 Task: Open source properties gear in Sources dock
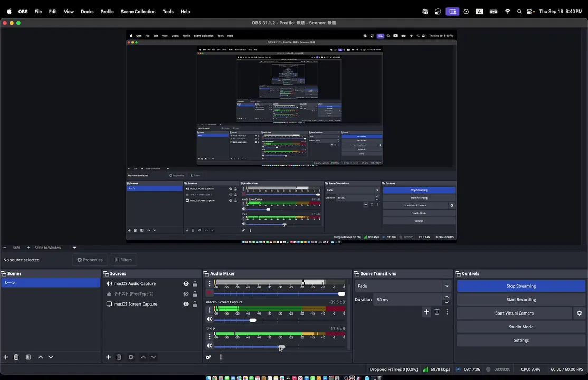131,357
